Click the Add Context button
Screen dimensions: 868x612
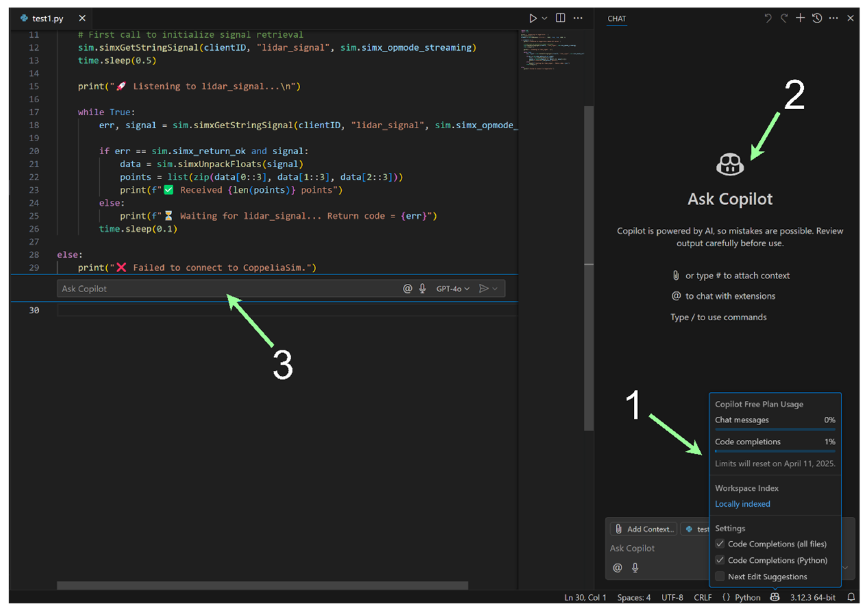coord(644,529)
